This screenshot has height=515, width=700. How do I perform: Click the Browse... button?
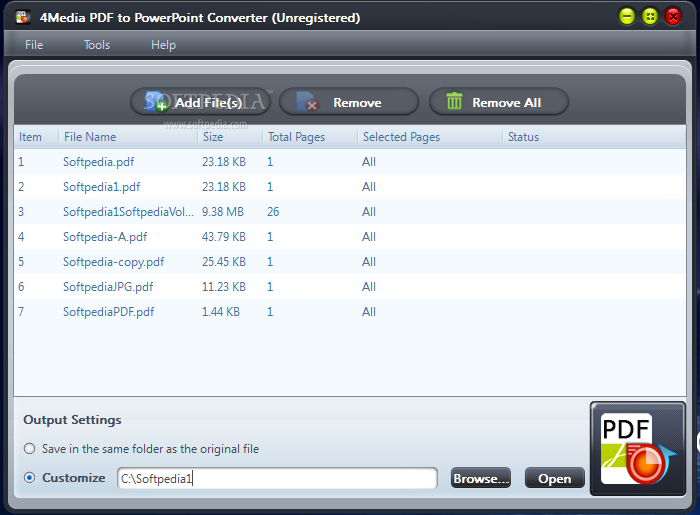(481, 478)
